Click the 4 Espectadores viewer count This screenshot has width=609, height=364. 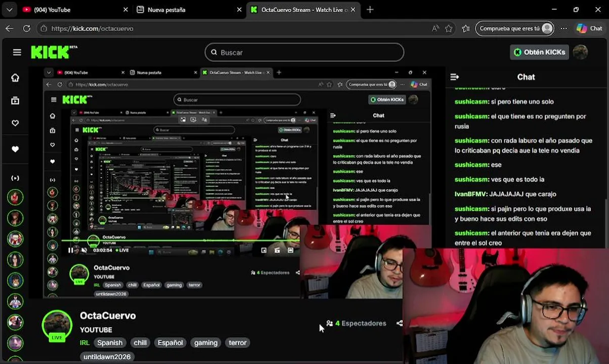point(356,323)
